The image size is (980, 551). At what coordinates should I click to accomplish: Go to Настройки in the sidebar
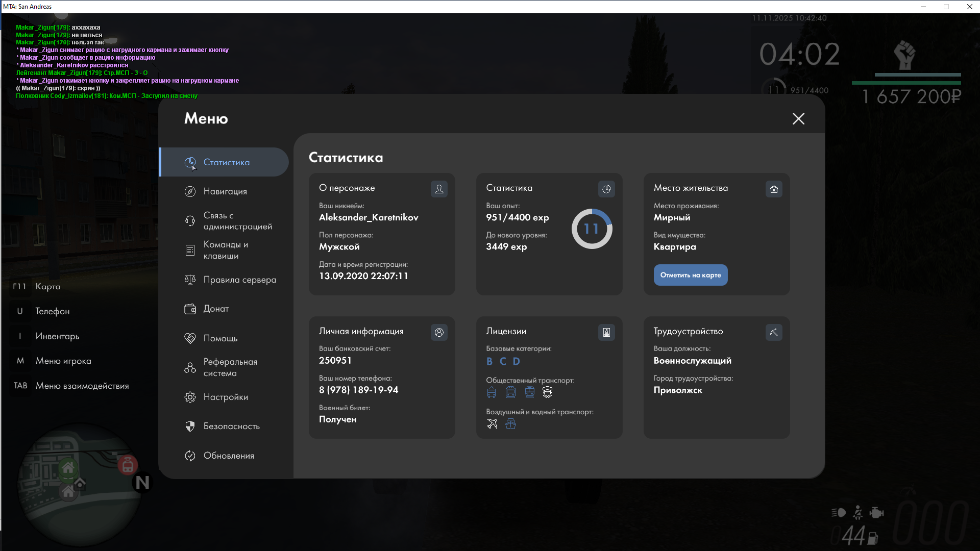(226, 397)
